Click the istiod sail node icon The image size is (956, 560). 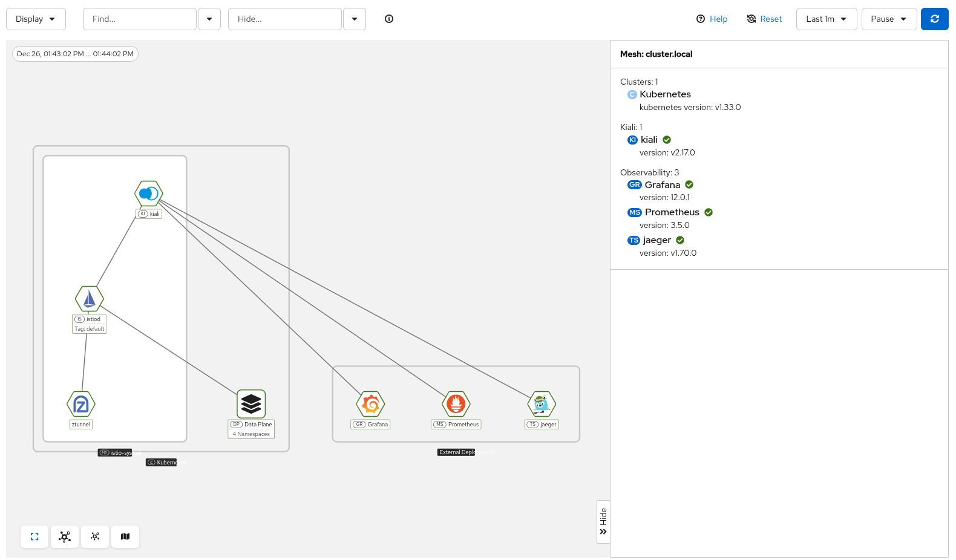point(90,299)
